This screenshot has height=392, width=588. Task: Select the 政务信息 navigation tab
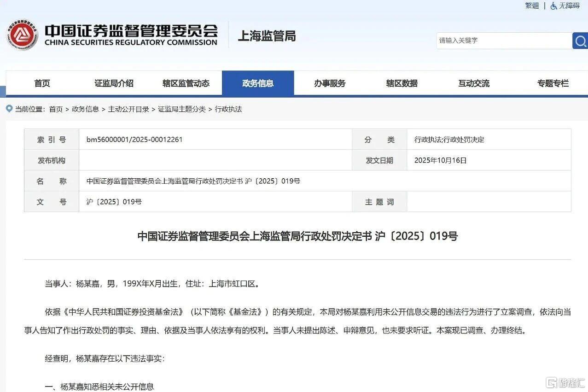click(x=258, y=83)
